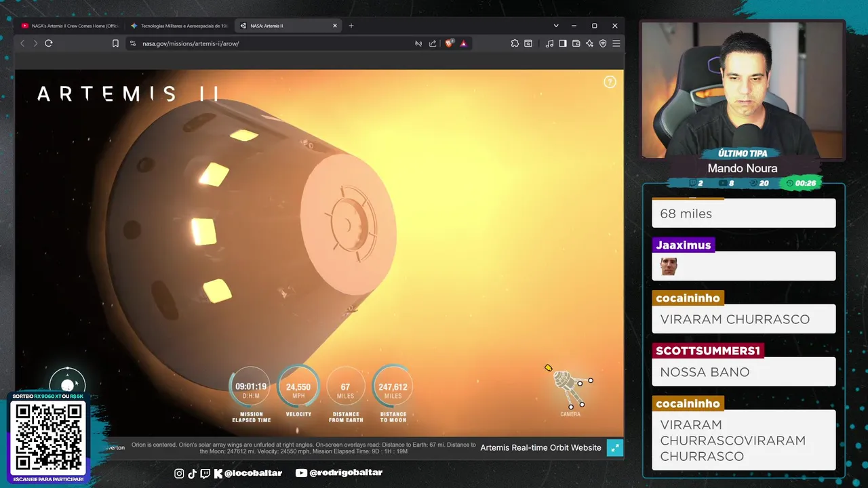Screen dimensions: 868x488
Task: Click the YouTube icon next to @rodrigobaltar
Action: 301,473
